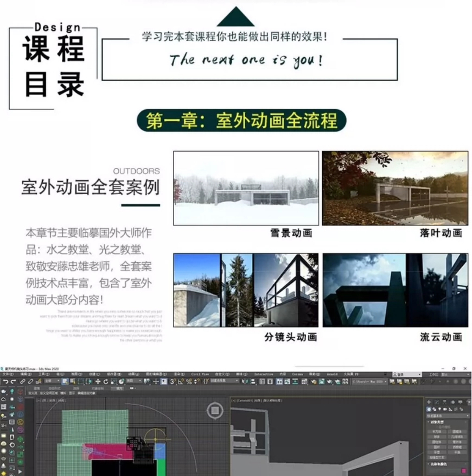
Task: Open the project path dropdown in toolbar
Action: [x=370, y=381]
